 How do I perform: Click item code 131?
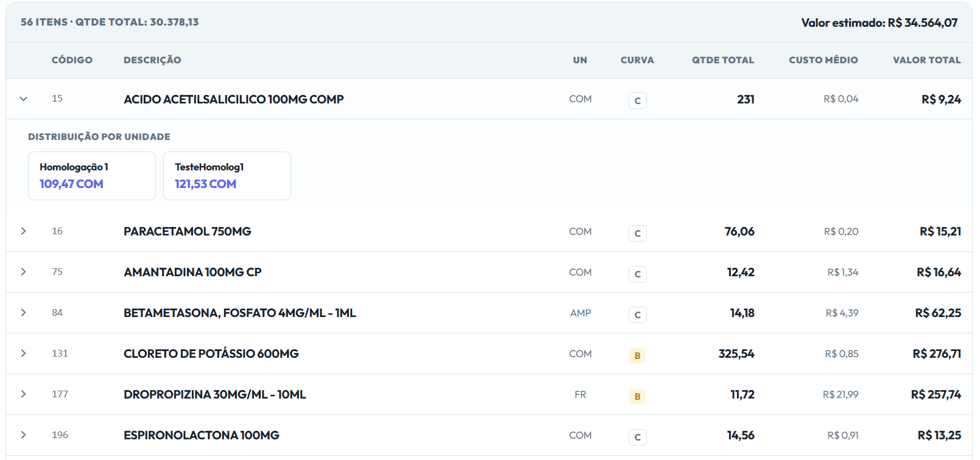60,353
